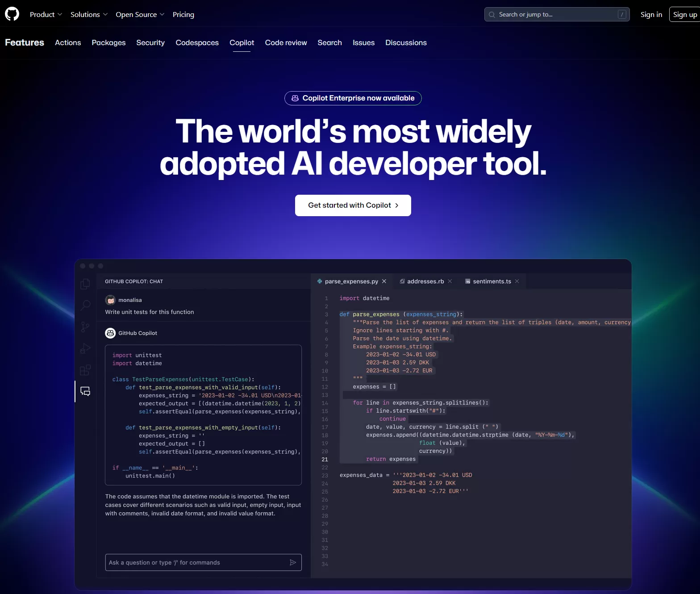Focus the Search or jump to field

click(556, 14)
